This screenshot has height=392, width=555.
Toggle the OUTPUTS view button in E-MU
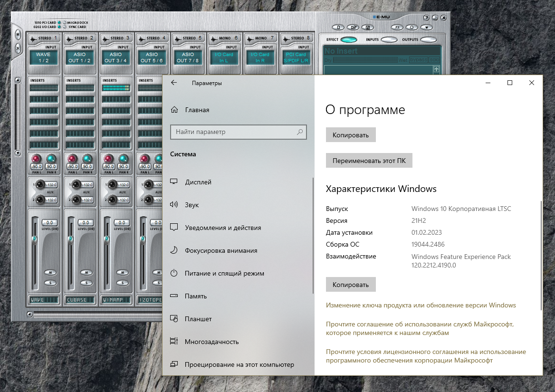(x=428, y=39)
